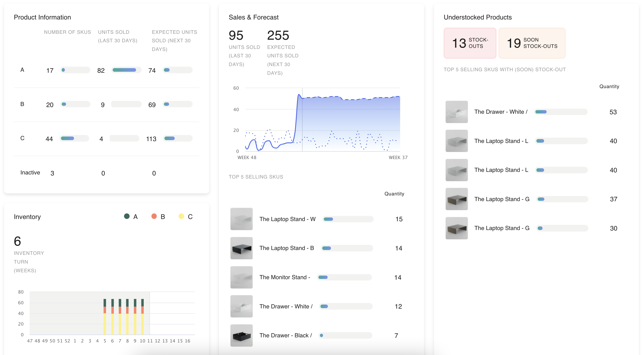Screen dimensions: 644x355
Task: Click the Number of SKUs bar for C
Action: 74,138
